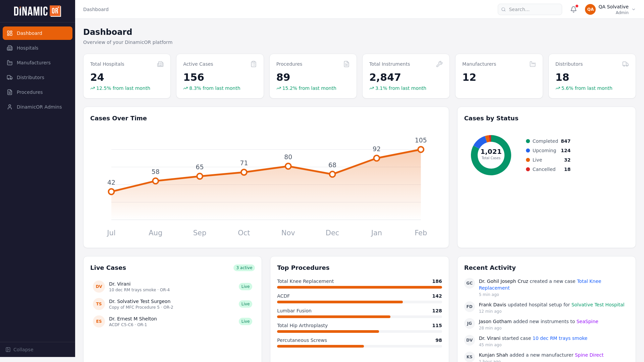Click the document icon on Procedures card
Viewport: 644px width, 362px height.
click(x=346, y=64)
